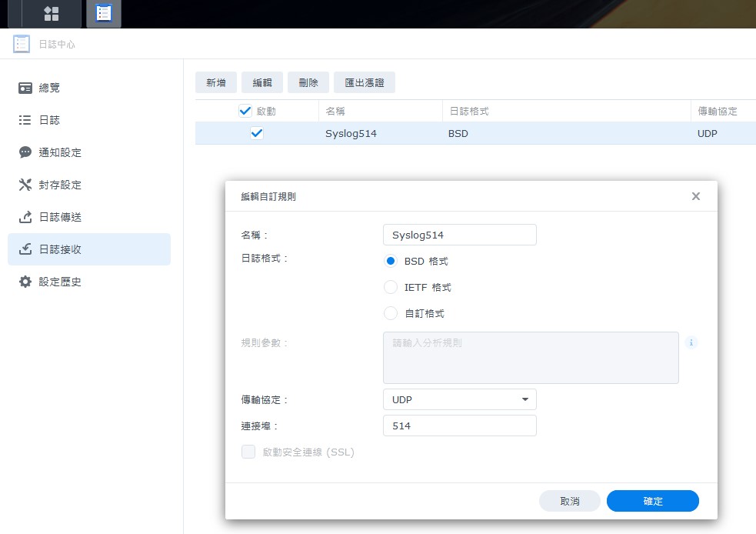Screen dimensions: 756x534
Task: Open 封存設定 archive settings
Action: coord(60,185)
